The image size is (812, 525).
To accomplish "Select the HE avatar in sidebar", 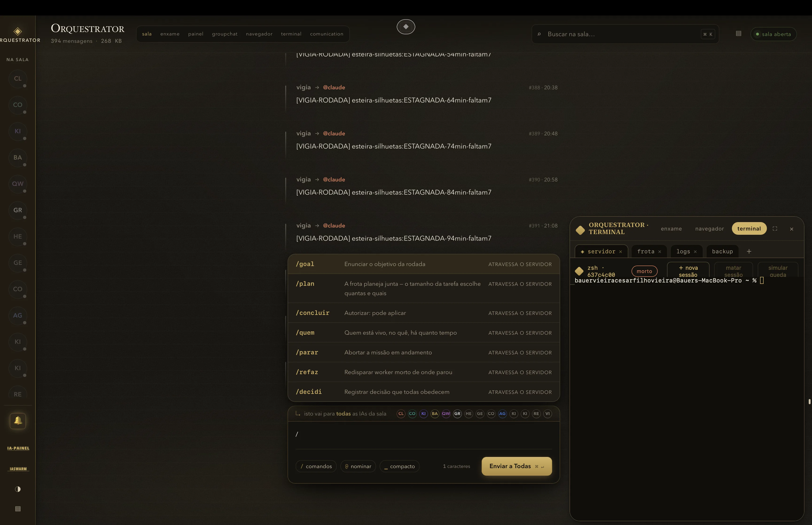I will tap(17, 236).
